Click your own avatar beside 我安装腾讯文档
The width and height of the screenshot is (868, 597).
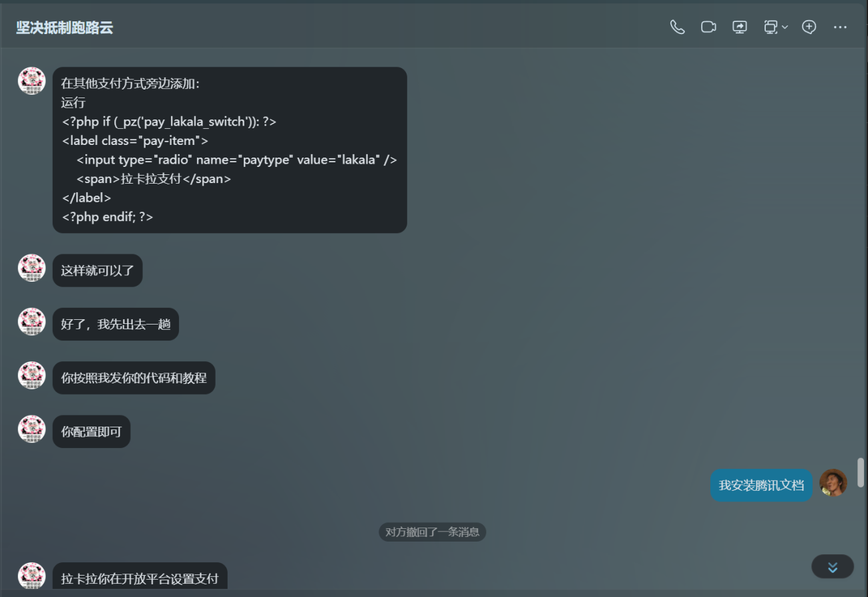[833, 483]
